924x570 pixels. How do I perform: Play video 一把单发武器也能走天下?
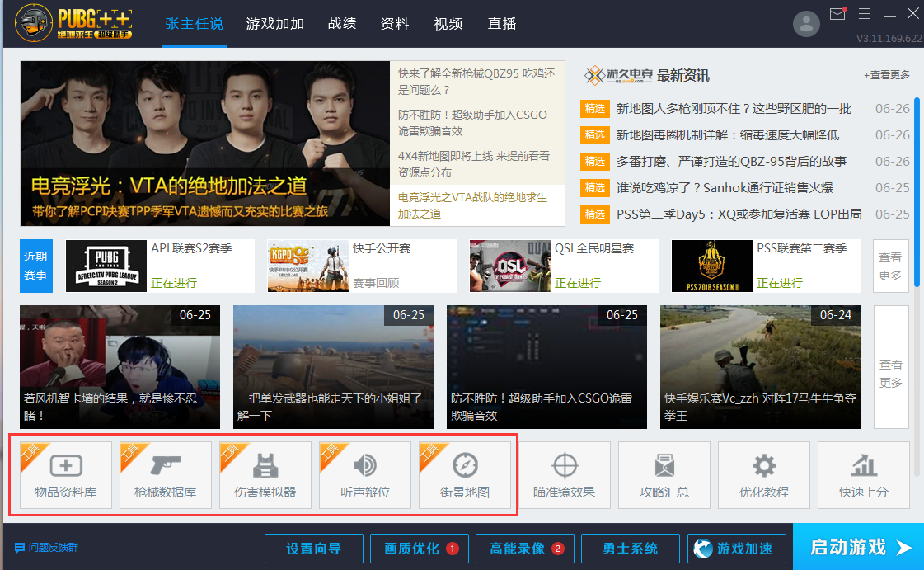pos(333,366)
